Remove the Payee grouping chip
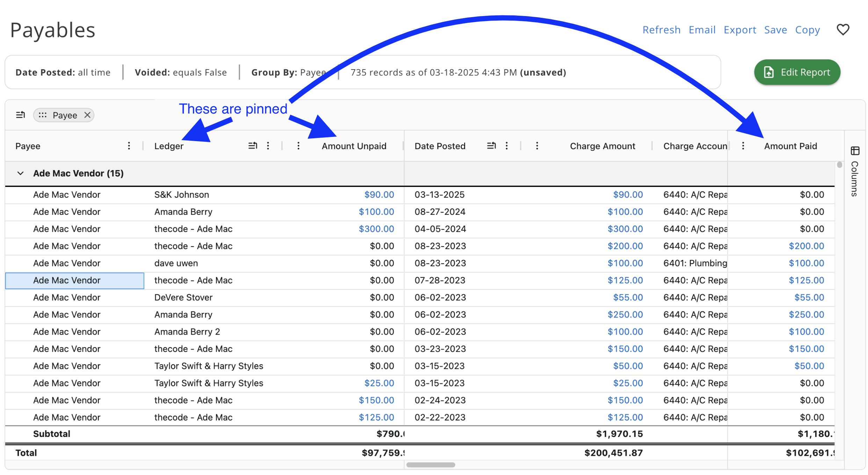Screen dimensions: 868x475 coord(87,115)
